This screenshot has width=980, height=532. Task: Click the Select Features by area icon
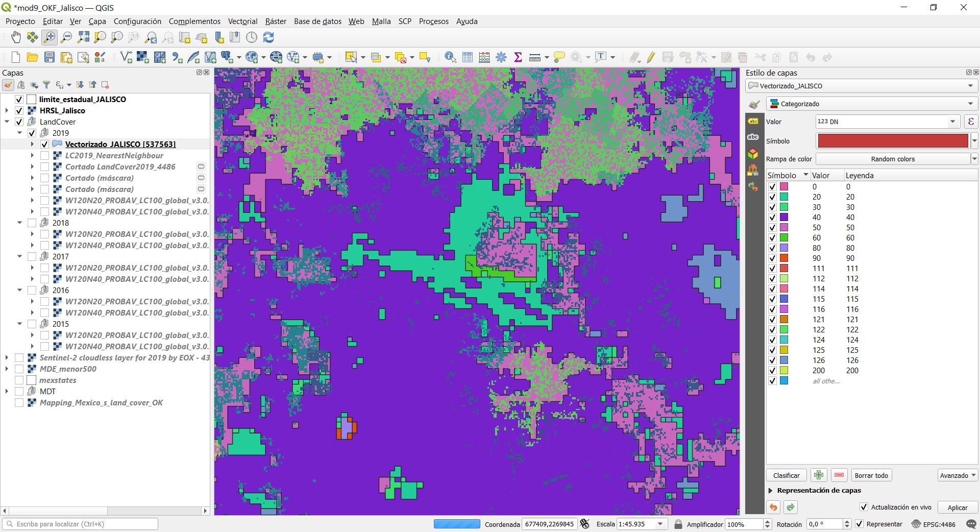coord(351,57)
